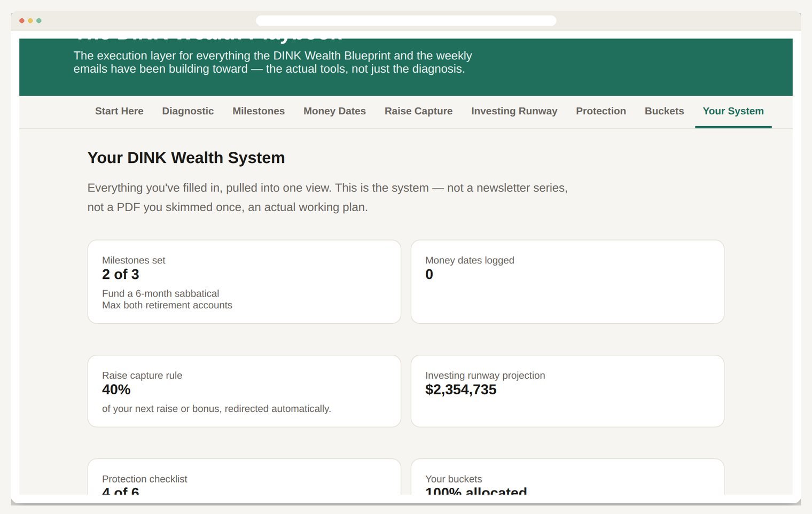Go to the Milestones tab
Screen dimensions: 812x514
point(259,111)
